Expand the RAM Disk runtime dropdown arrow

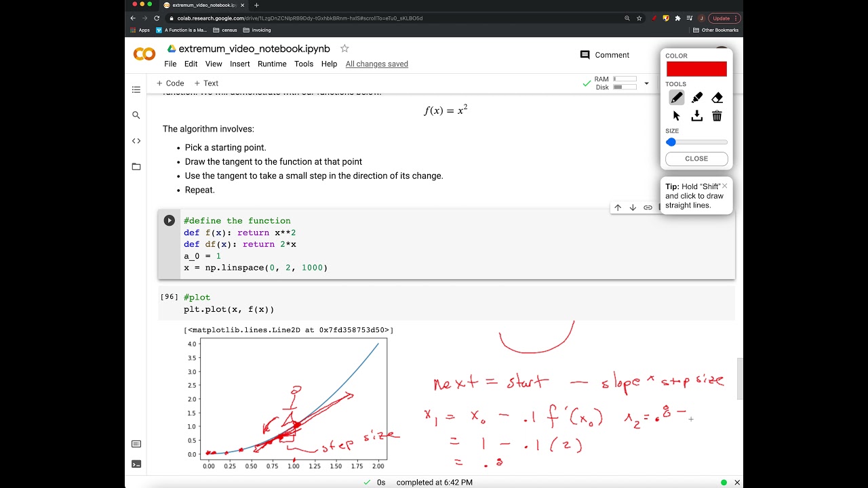[x=646, y=83]
